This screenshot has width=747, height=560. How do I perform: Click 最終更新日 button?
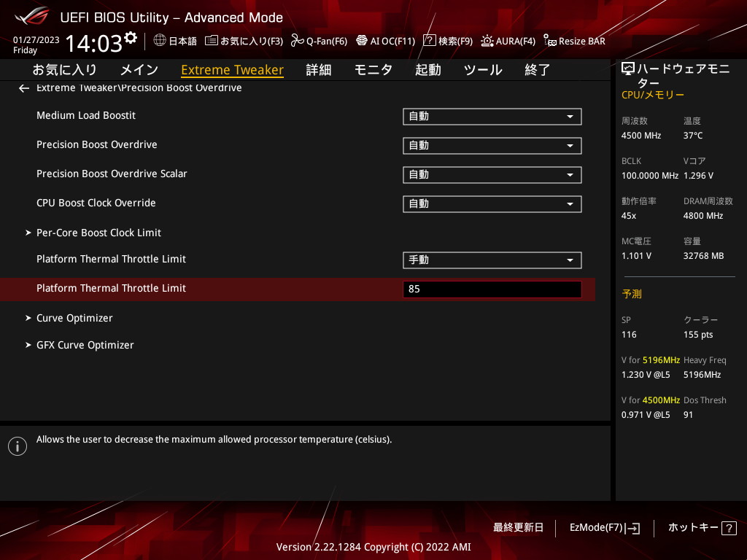tap(518, 528)
